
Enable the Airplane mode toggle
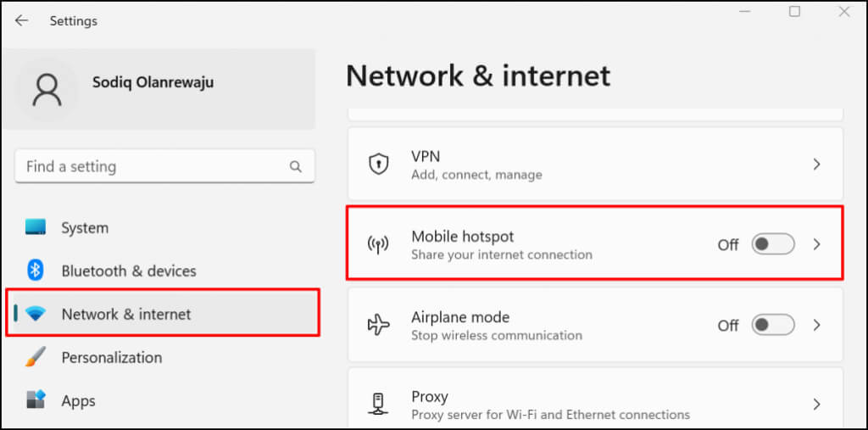click(773, 325)
